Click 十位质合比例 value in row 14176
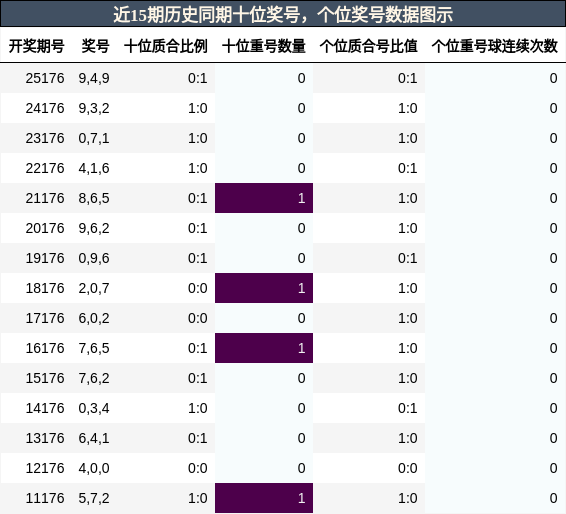Viewport: 566px width, 514px height. pyautogui.click(x=197, y=408)
